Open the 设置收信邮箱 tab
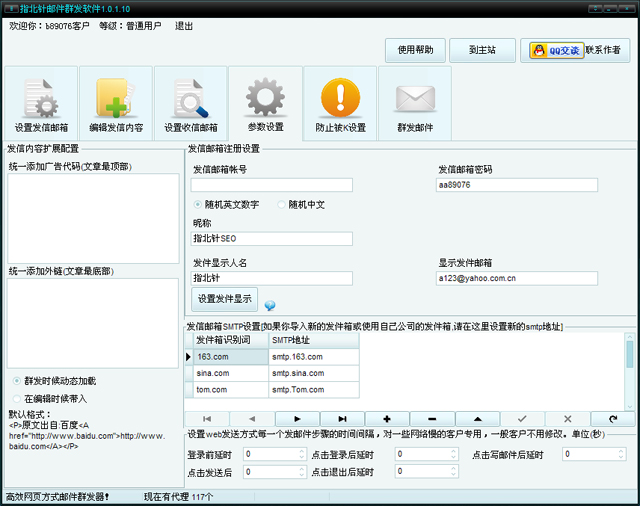The height and width of the screenshot is (506, 640). [191, 104]
